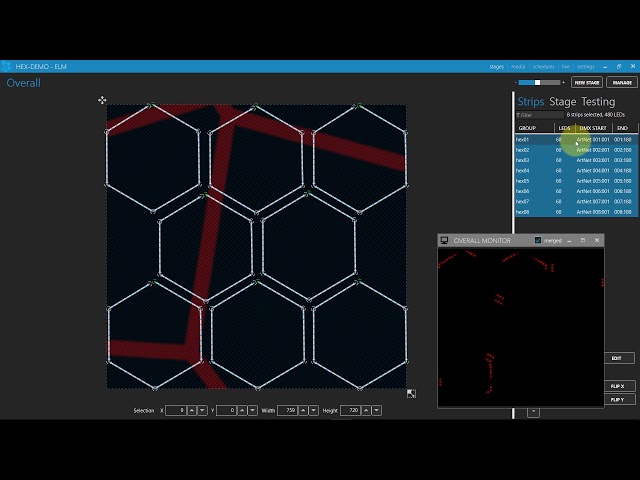The width and height of the screenshot is (640, 480).
Task: Increase the Selection Width value
Action: (303, 410)
